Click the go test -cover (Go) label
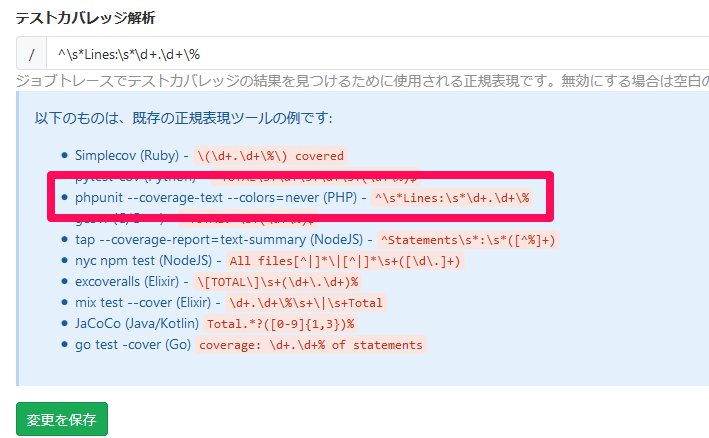The width and height of the screenshot is (709, 438). (133, 344)
